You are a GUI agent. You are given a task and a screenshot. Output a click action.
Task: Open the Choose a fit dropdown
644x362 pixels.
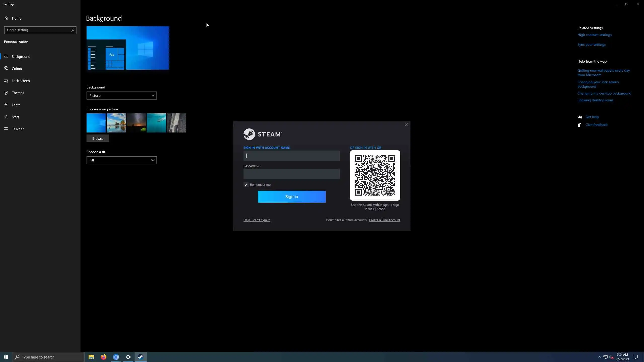pos(122,160)
